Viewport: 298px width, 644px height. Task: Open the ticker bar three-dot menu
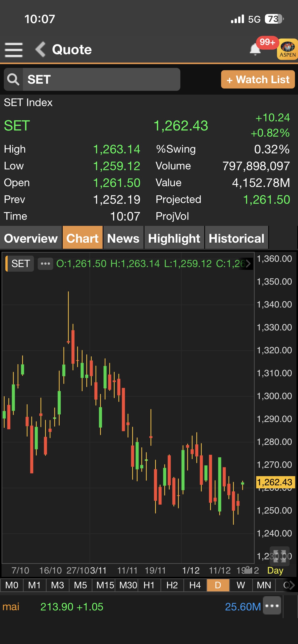[x=272, y=607]
